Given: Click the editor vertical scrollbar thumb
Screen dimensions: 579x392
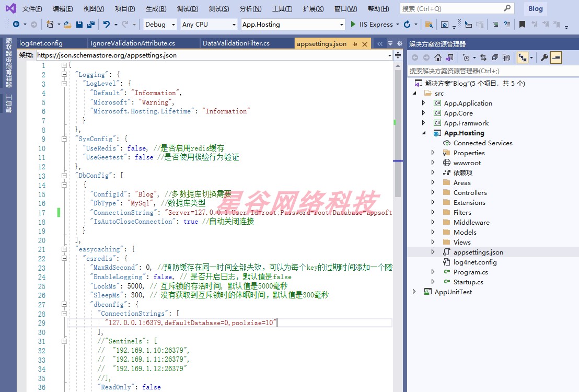Looking at the screenshot, I should (x=398, y=133).
